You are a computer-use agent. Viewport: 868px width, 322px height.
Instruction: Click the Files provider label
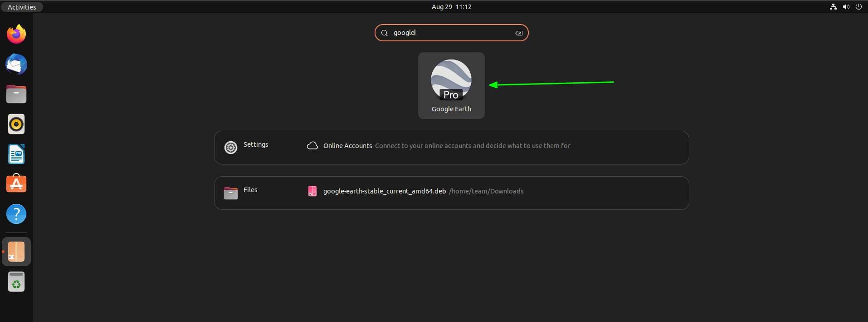coord(250,190)
